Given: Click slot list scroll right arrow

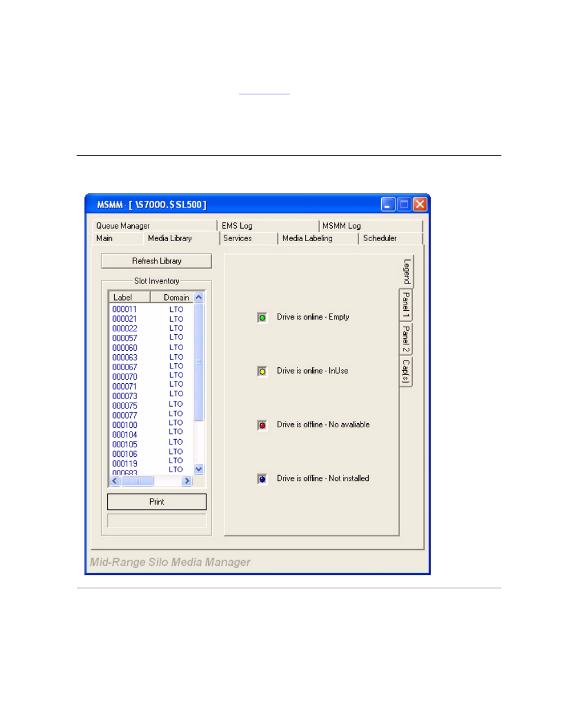Looking at the screenshot, I should (x=187, y=481).
